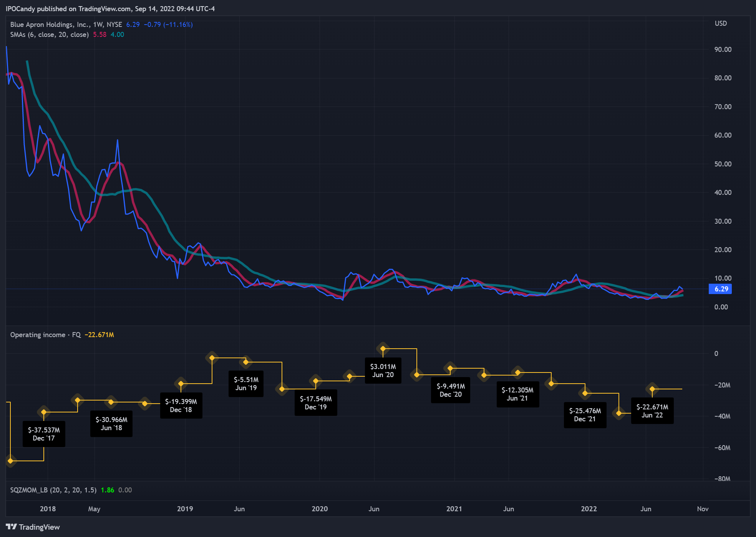This screenshot has width=756, height=537.
Task: Click the diamond marker above the $-25.476M Dec '21 label
Action: click(x=585, y=393)
